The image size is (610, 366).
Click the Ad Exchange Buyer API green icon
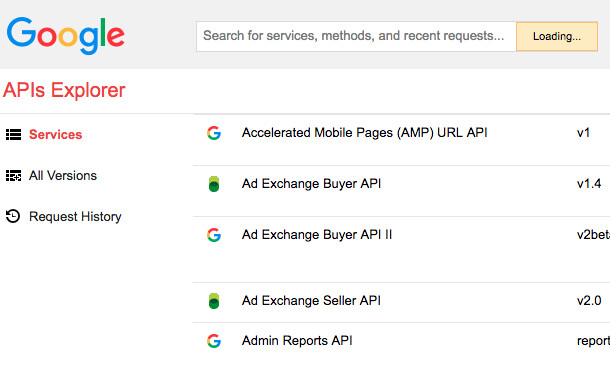click(214, 184)
